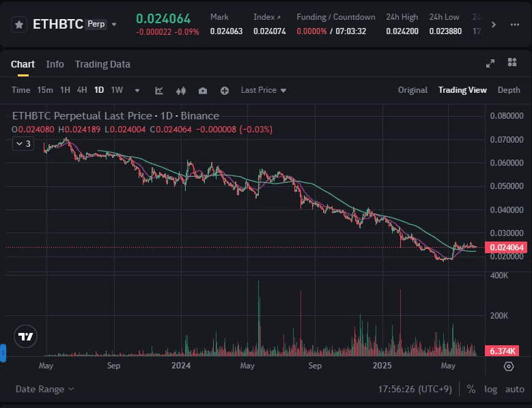Click the 0.024064 current price label on axis
The width and height of the screenshot is (532, 408).
pos(506,248)
